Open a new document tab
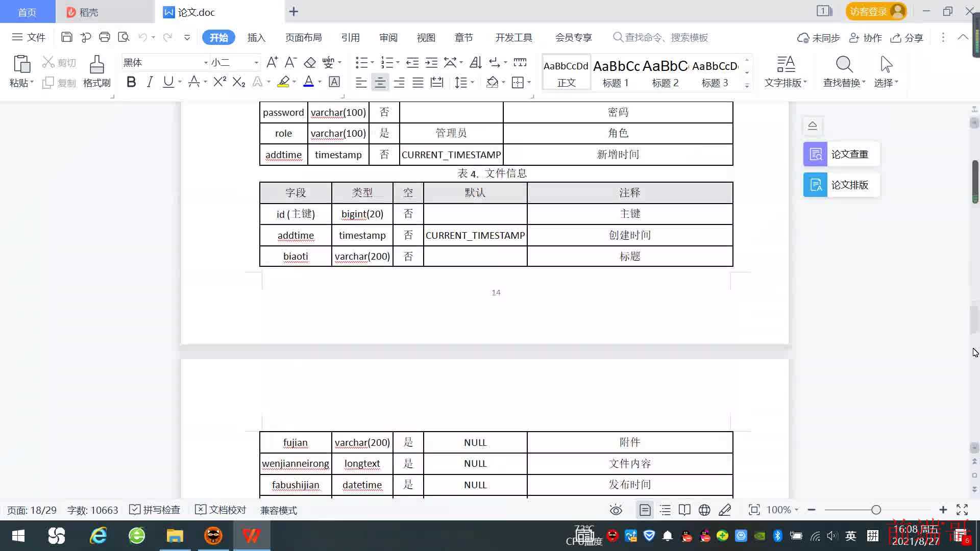The height and width of the screenshot is (551, 980). click(x=293, y=11)
